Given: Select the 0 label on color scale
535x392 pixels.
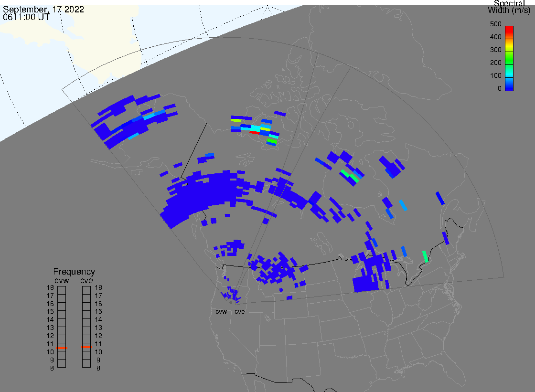Looking at the screenshot, I should coord(500,89).
